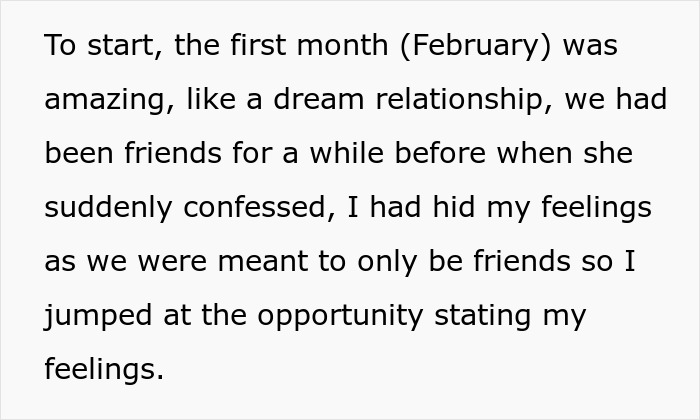Click the word "month" in first line
This screenshot has width=700, height=420.
342,46
